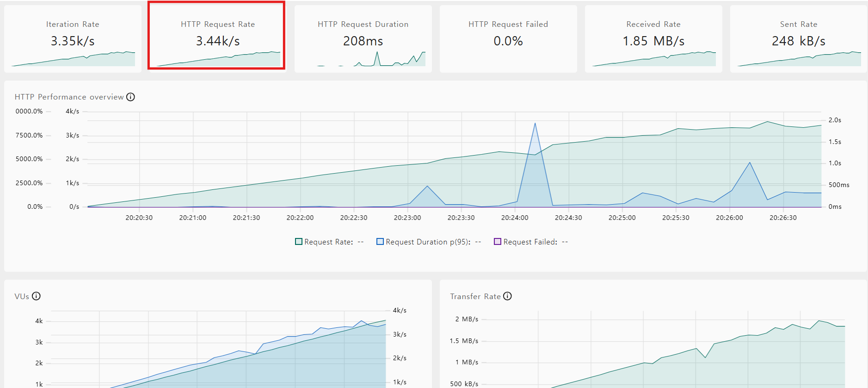Toggle the green Request Rate legend swatch
The width and height of the screenshot is (868, 388).
pos(299,242)
